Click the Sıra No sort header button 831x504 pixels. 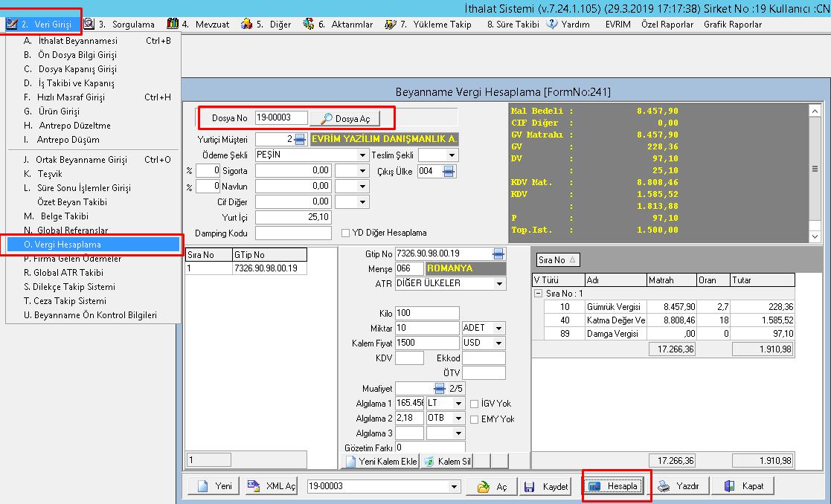tap(557, 260)
